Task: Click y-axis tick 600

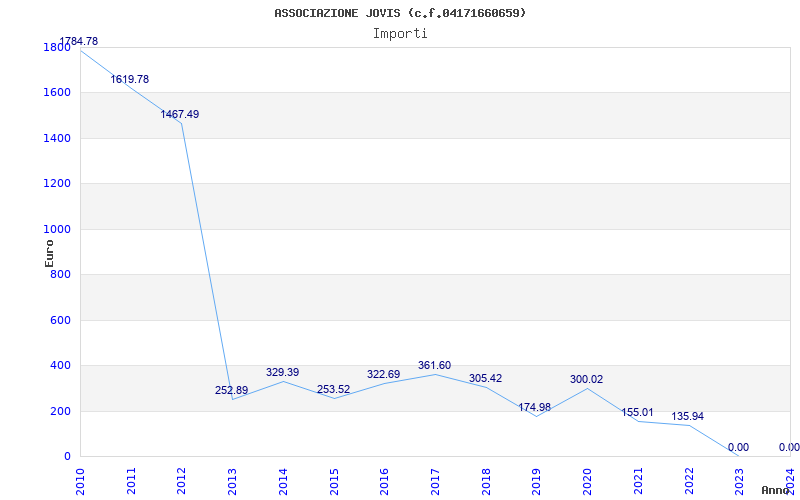Action: tap(61, 320)
